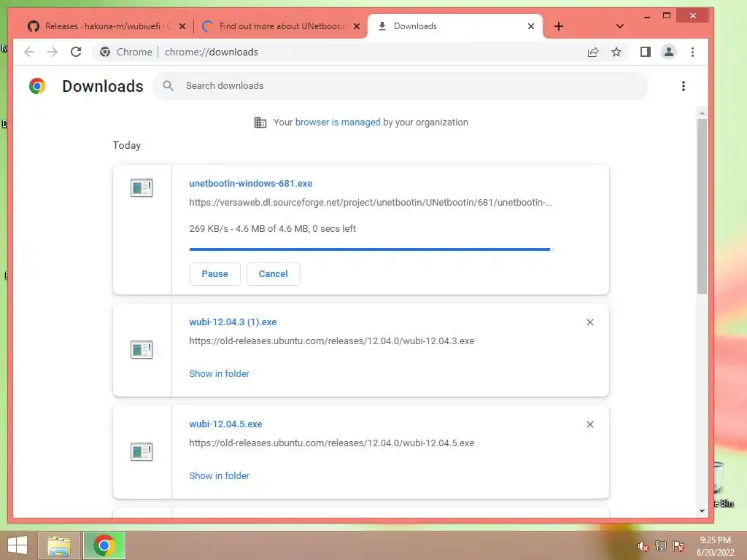Go forward to the next page
Viewport: 747px width, 560px height.
point(53,52)
